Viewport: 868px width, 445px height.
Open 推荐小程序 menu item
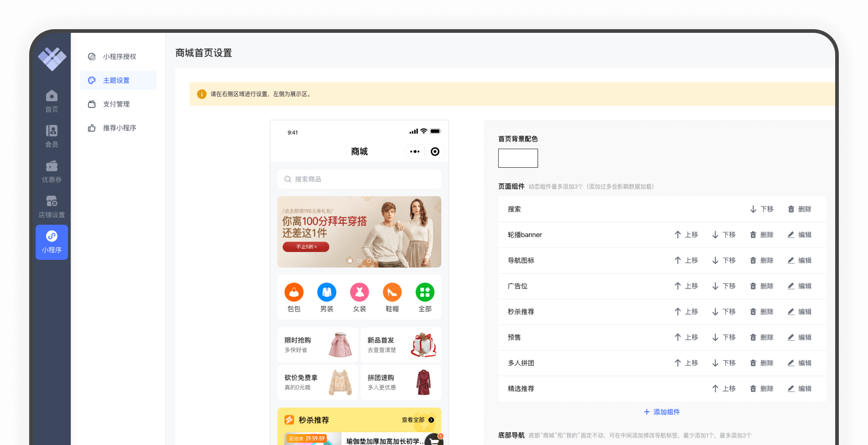pos(119,128)
